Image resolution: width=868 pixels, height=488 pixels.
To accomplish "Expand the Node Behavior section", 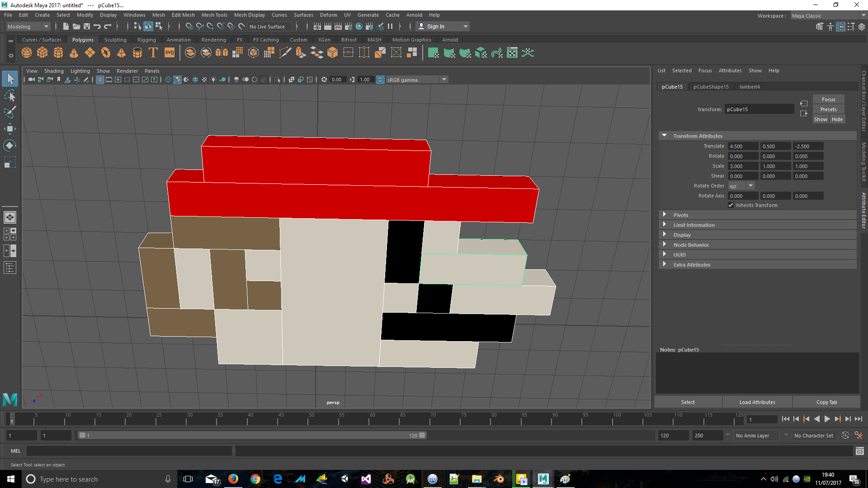I will pyautogui.click(x=664, y=244).
